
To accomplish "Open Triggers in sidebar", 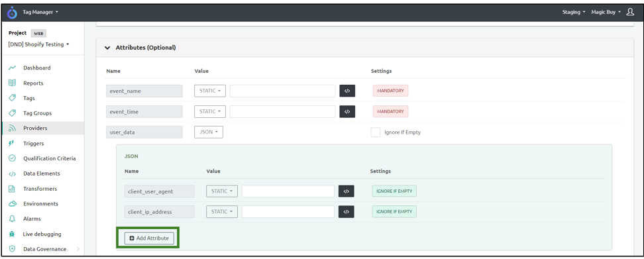I will click(34, 143).
